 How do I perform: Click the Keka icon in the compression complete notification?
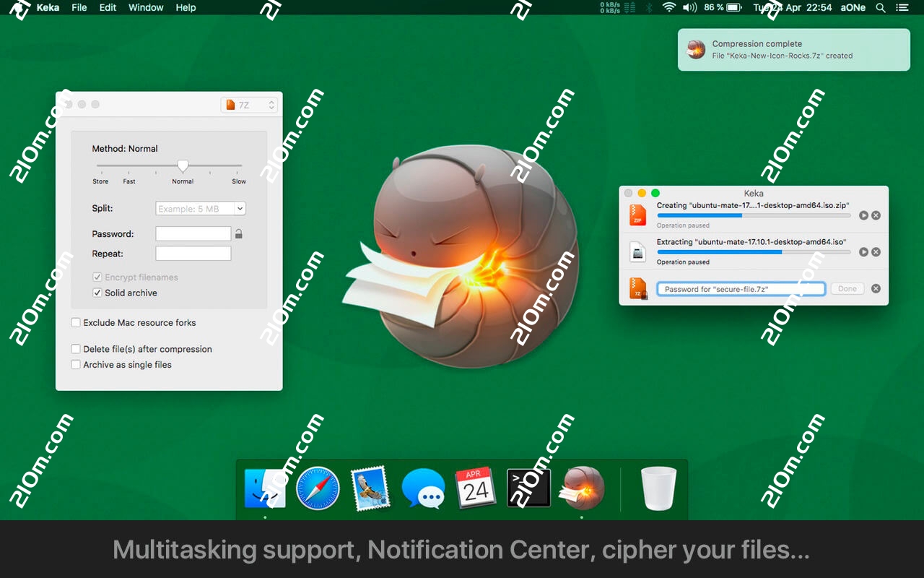pos(695,50)
